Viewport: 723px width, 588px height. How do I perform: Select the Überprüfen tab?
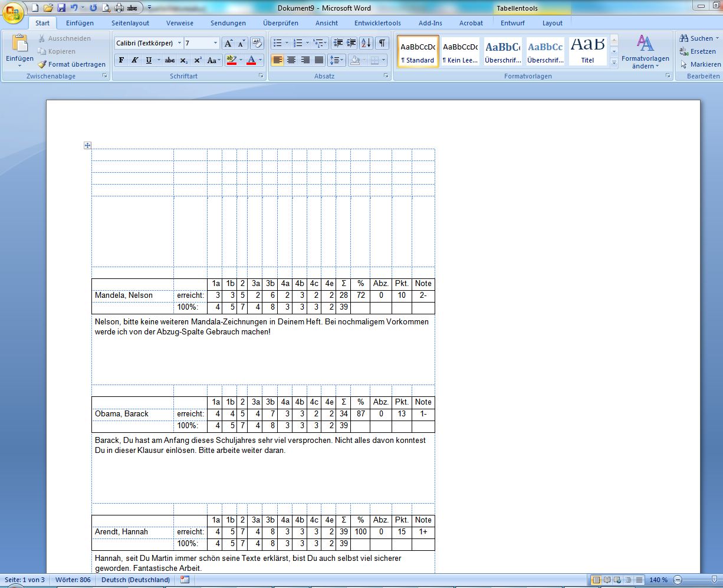pyautogui.click(x=281, y=23)
